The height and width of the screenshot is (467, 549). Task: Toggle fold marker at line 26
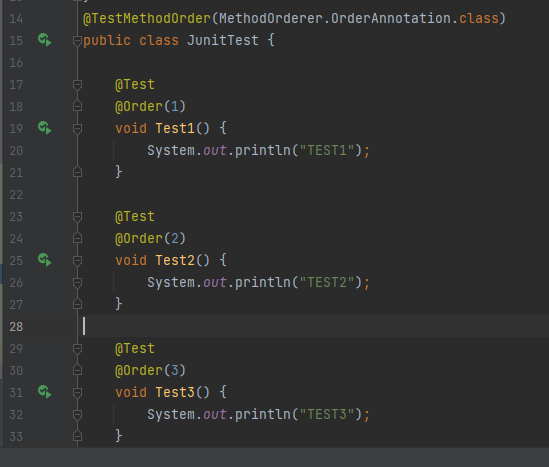click(x=77, y=283)
